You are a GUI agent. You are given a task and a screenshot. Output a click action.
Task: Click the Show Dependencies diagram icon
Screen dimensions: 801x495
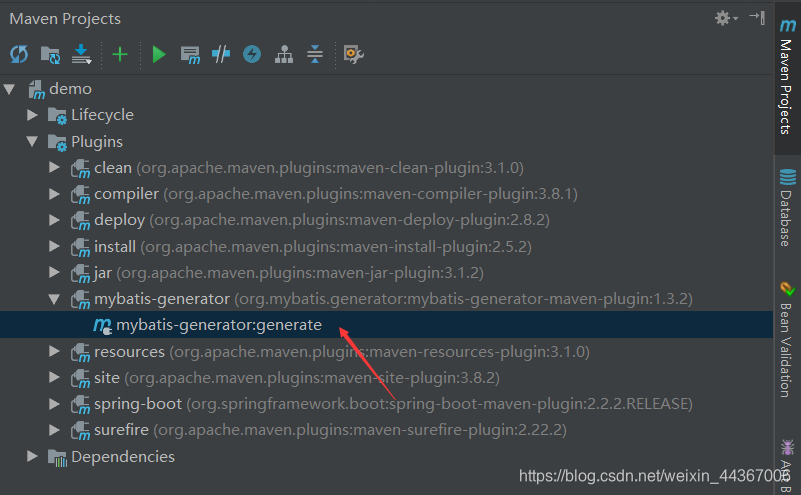tap(284, 54)
